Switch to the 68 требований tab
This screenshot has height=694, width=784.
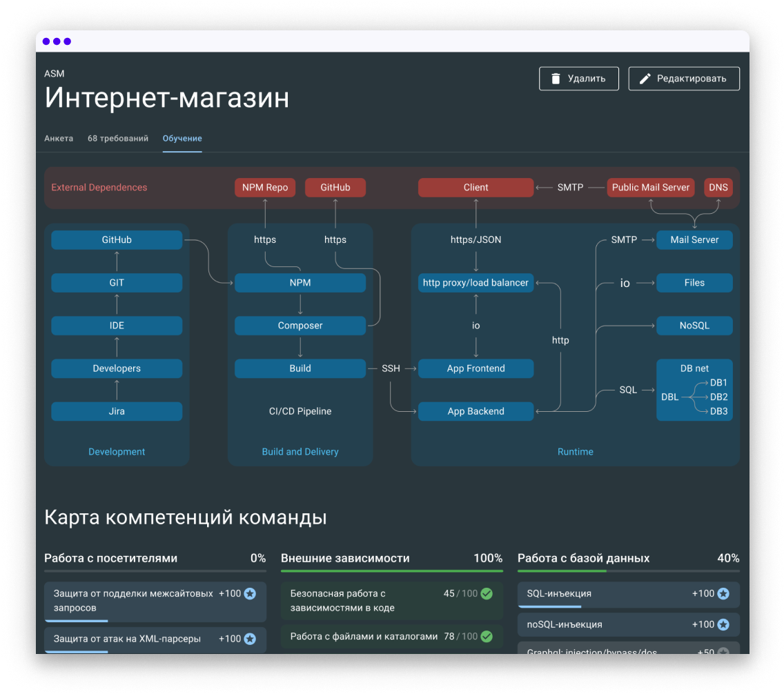point(118,139)
